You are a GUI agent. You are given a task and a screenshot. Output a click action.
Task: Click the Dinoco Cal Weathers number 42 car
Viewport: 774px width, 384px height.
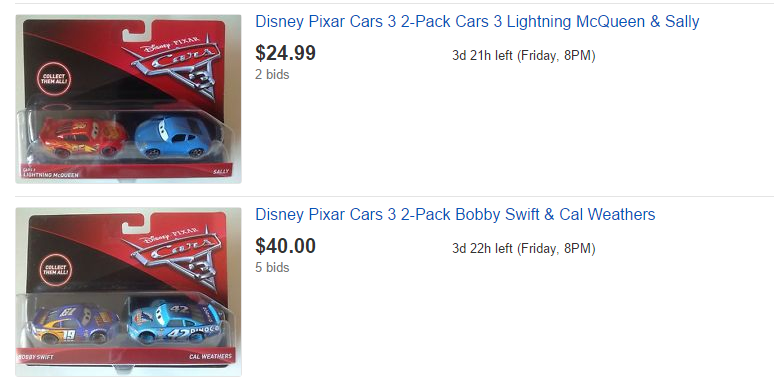click(173, 322)
